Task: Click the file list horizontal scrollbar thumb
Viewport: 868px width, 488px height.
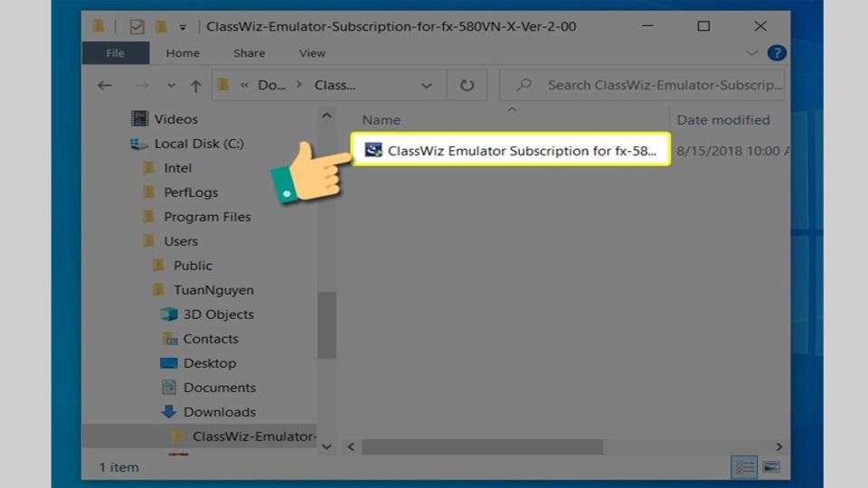Action: 482,446
